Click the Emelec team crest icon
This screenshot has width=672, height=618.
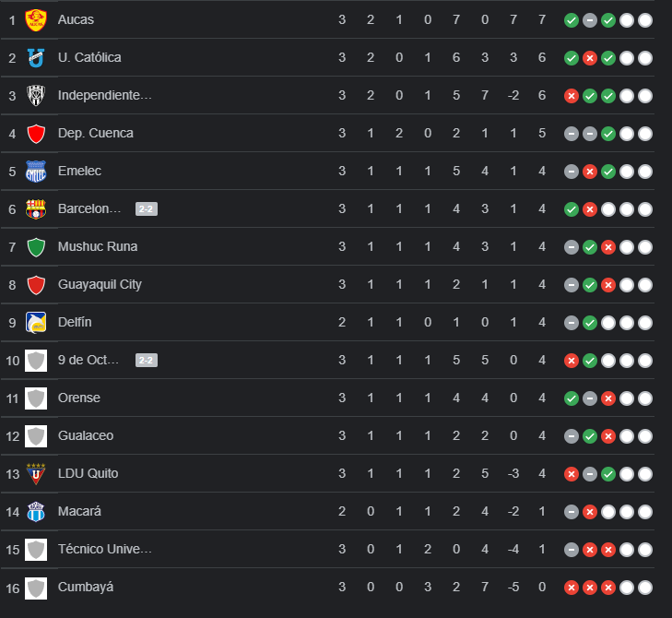point(36,171)
